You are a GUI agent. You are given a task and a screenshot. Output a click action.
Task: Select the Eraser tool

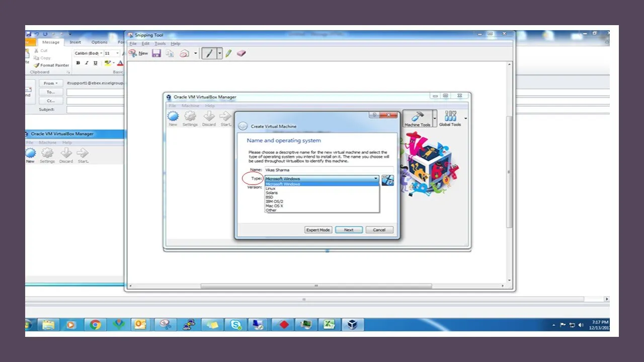241,53
